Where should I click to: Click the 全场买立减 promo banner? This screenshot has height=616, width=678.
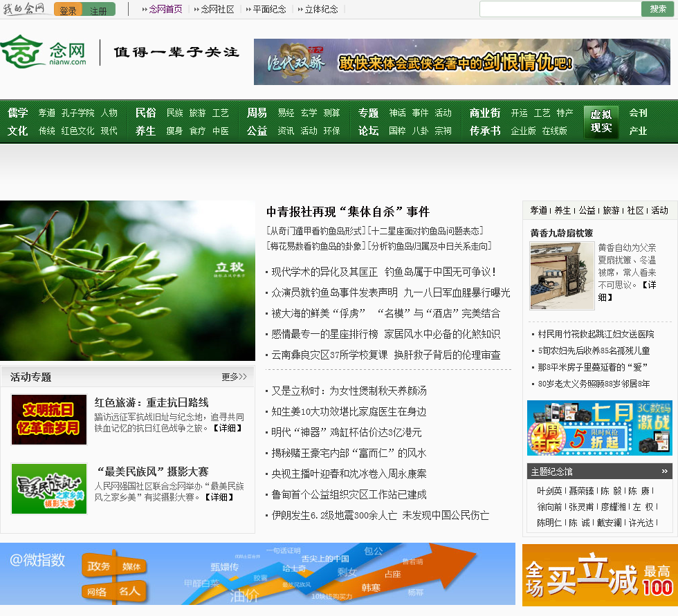(x=601, y=575)
